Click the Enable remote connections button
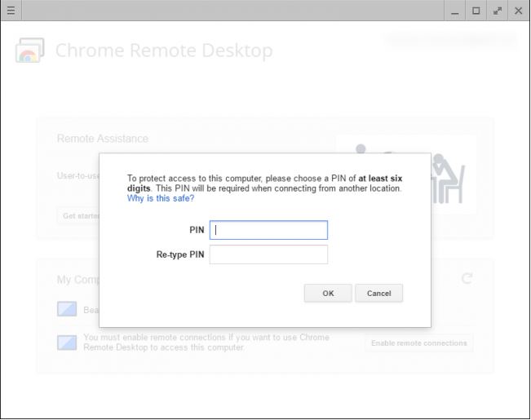Screen dimensions: 531x420 [419, 343]
